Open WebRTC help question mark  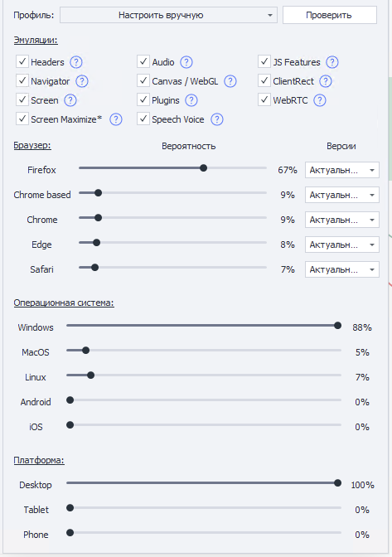pos(320,100)
